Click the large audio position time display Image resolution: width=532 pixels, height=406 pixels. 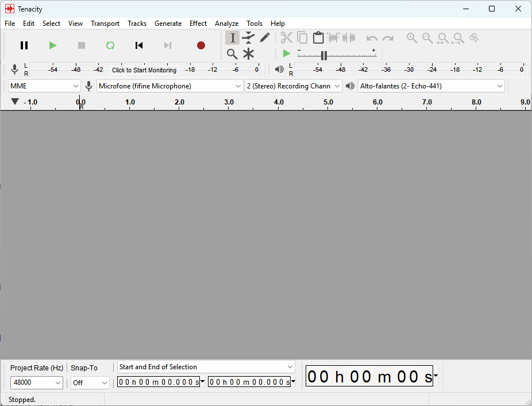click(x=369, y=376)
